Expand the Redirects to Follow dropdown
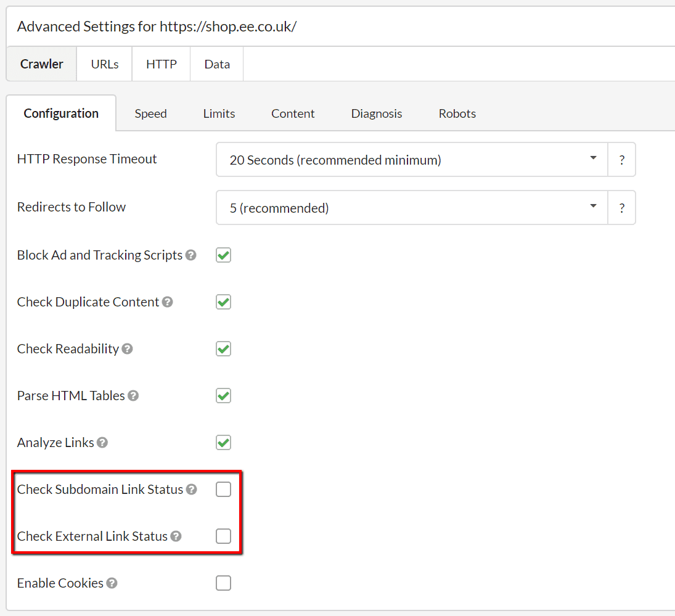 pos(410,207)
